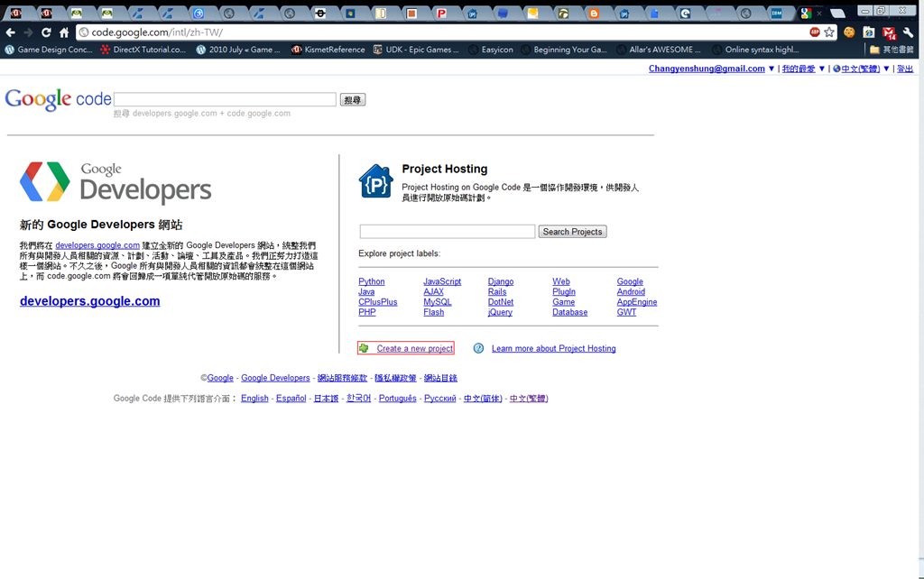The width and height of the screenshot is (924, 579).
Task: Focus the project search text box
Action: (448, 232)
